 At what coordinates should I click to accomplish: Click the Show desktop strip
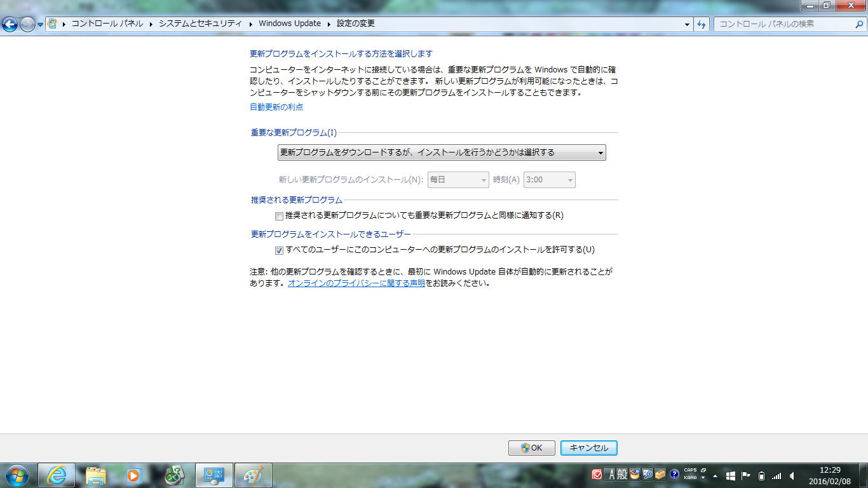(x=863, y=475)
